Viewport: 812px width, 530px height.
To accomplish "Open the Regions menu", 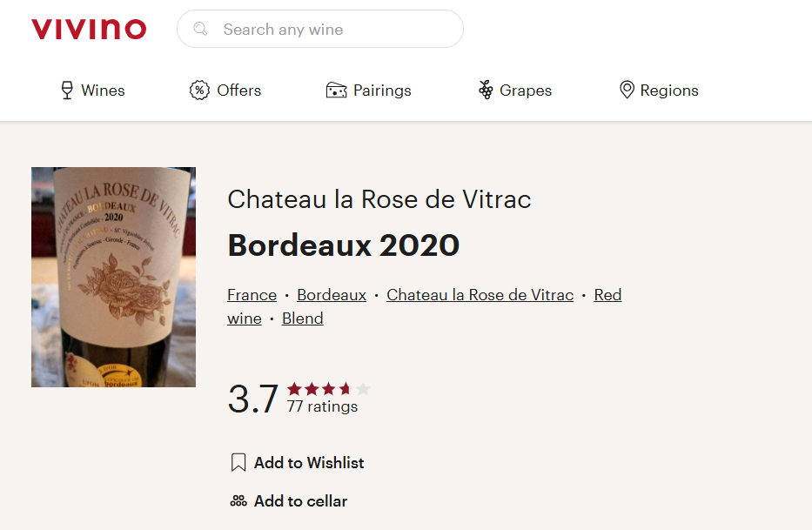I will (668, 91).
